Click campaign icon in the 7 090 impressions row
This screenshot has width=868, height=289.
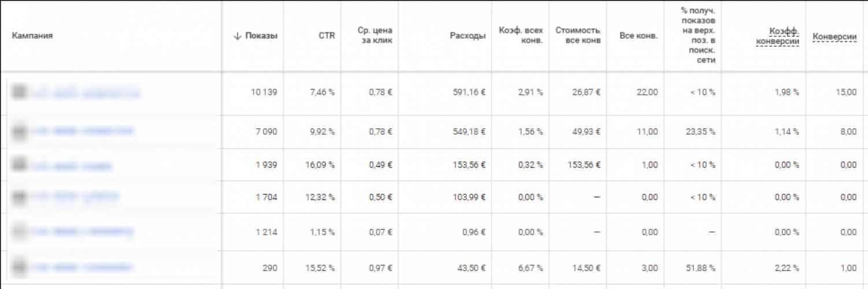pyautogui.click(x=20, y=131)
